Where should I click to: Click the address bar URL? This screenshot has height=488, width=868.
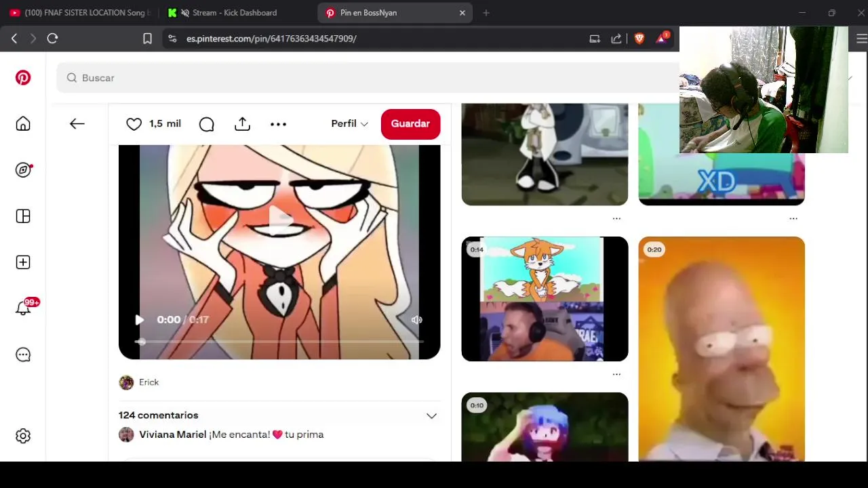[271, 39]
